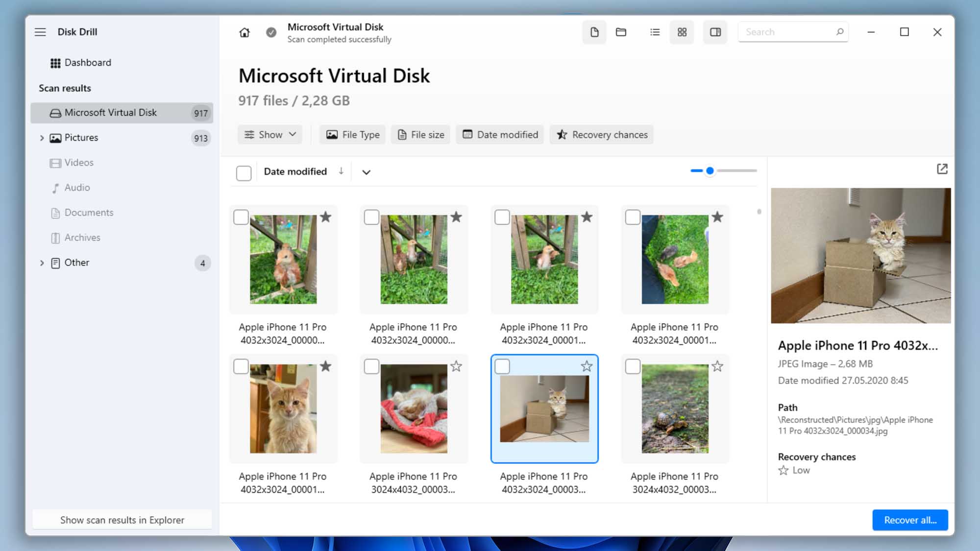
Task: Select the orange kitten portrait thumbnail
Action: pyautogui.click(x=283, y=408)
